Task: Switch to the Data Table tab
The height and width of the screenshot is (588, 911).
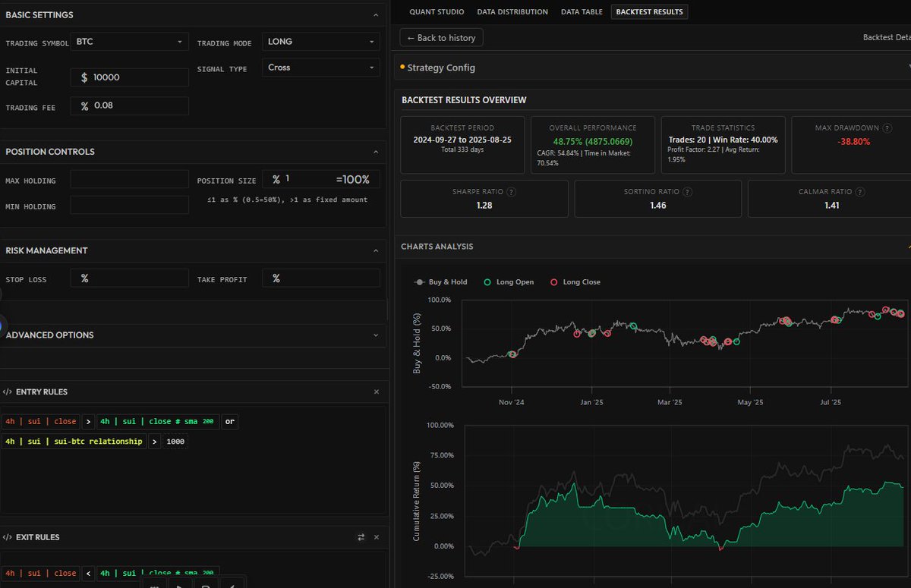Action: pyautogui.click(x=582, y=12)
